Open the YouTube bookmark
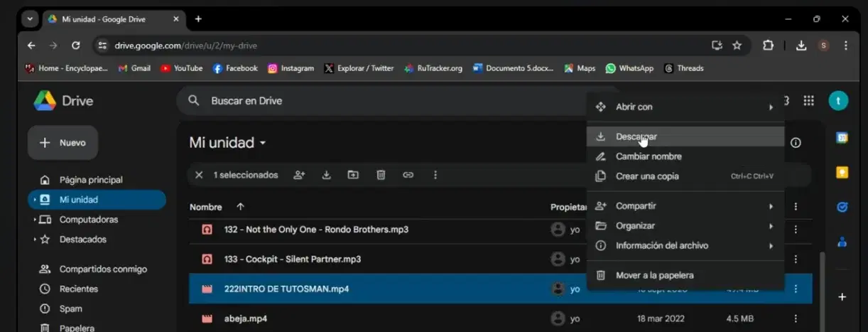The image size is (868, 332). pyautogui.click(x=182, y=68)
